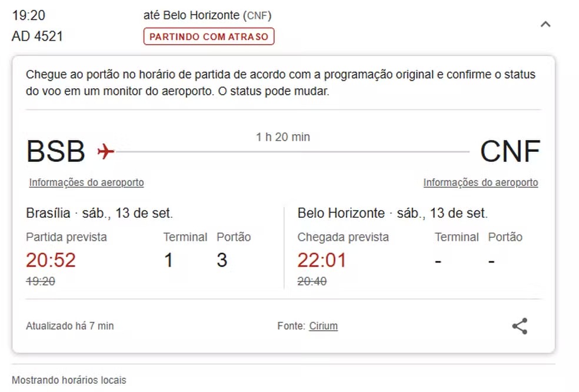Image resolution: width=579 pixels, height=392 pixels.
Task: Click the BSB airport code
Action: click(x=56, y=152)
